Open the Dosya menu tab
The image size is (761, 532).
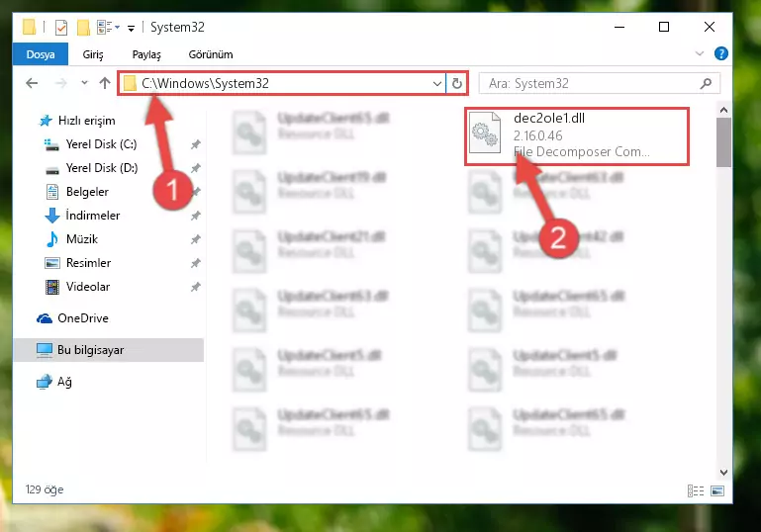tap(41, 54)
